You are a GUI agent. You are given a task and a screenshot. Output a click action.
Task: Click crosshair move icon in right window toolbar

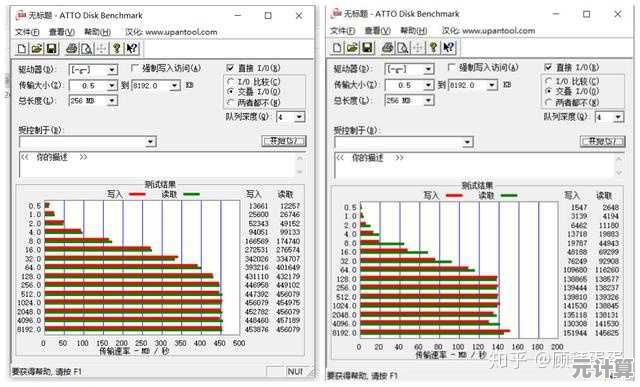click(418, 48)
